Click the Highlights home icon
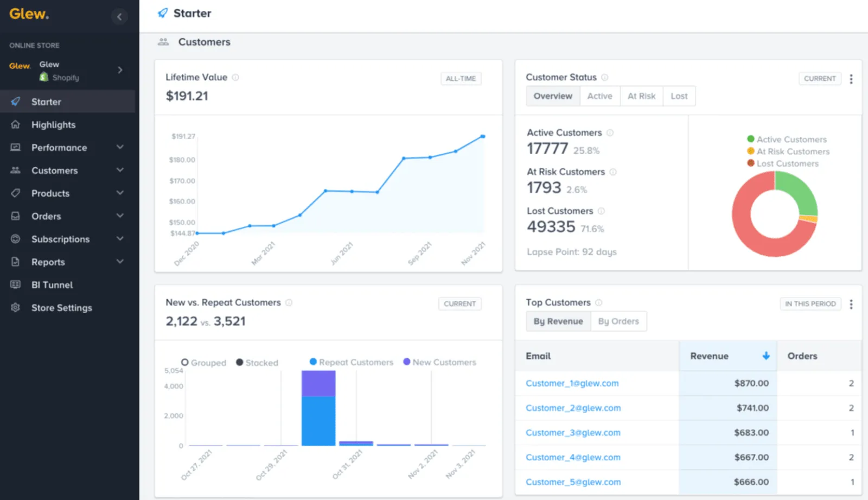Screen dimensions: 868x500 (x=16, y=124)
